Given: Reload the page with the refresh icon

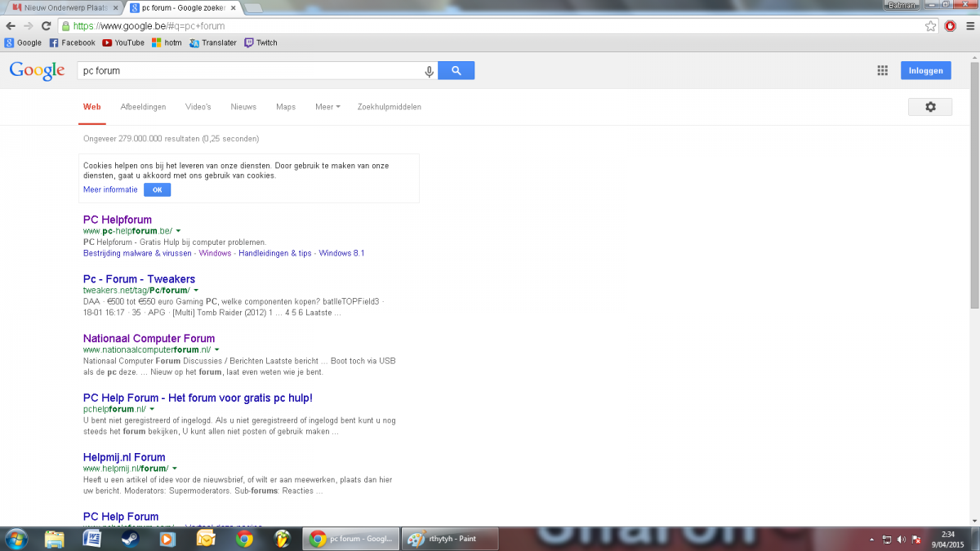Looking at the screenshot, I should coord(45,26).
